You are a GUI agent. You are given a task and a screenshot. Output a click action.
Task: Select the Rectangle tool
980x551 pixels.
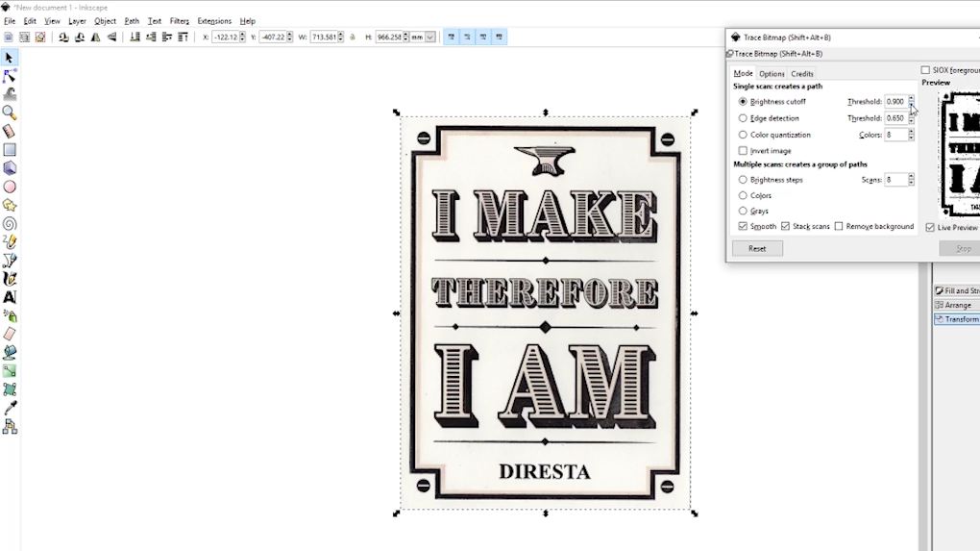(10, 149)
